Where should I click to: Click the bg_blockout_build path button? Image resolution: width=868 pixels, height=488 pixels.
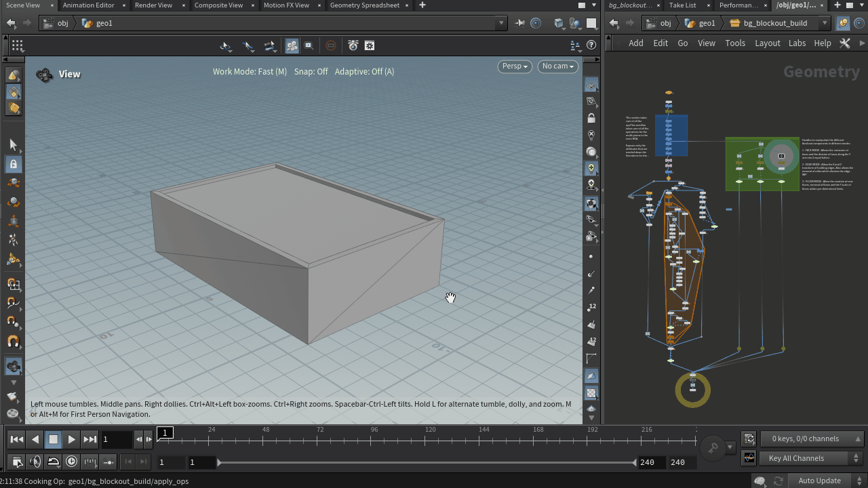coord(768,23)
